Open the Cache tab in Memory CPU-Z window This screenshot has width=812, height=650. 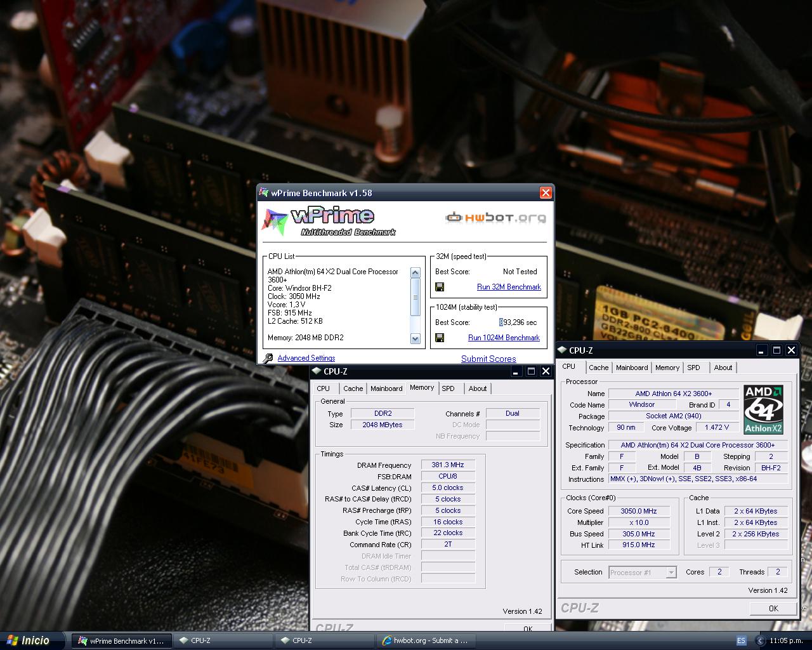point(353,388)
